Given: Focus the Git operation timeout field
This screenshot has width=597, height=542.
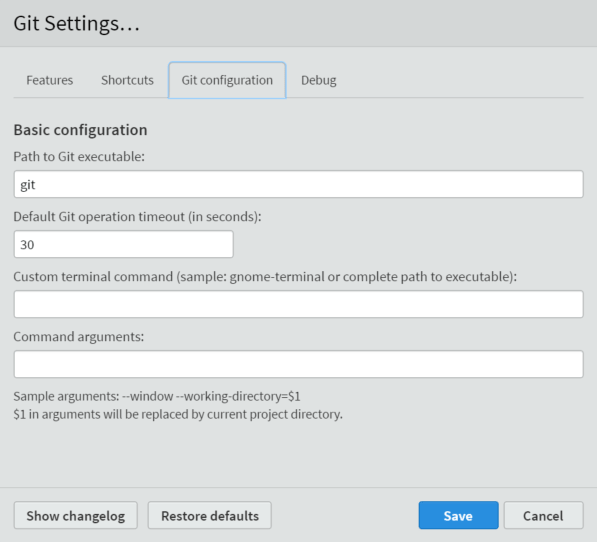Looking at the screenshot, I should pyautogui.click(x=124, y=244).
